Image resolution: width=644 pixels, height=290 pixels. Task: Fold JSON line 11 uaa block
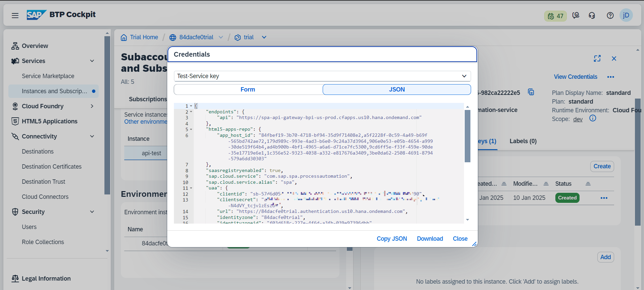click(191, 188)
